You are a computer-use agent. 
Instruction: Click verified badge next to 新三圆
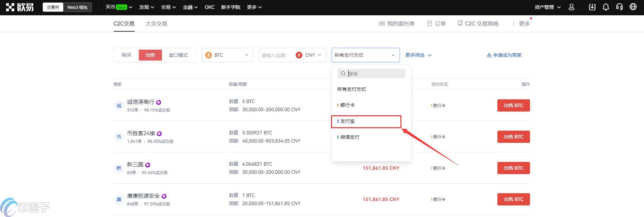(148, 165)
